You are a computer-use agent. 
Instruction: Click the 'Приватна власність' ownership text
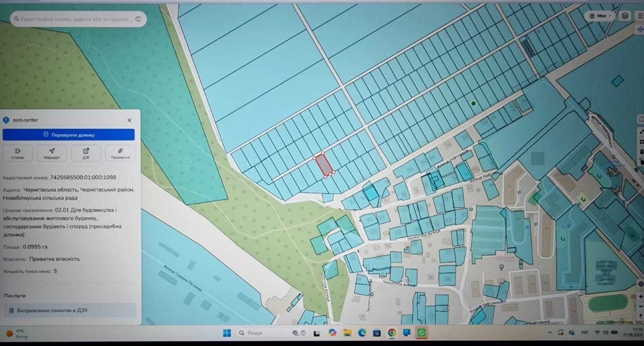54,259
